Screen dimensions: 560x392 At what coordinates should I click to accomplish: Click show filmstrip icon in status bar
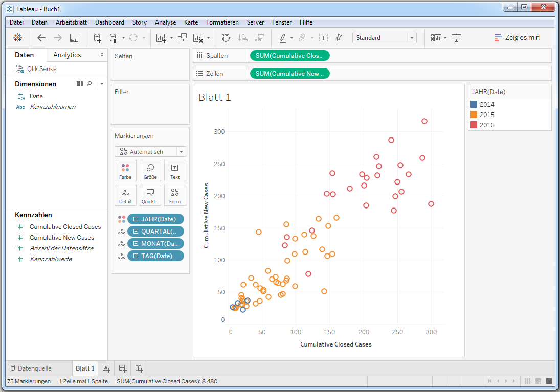tap(538, 381)
